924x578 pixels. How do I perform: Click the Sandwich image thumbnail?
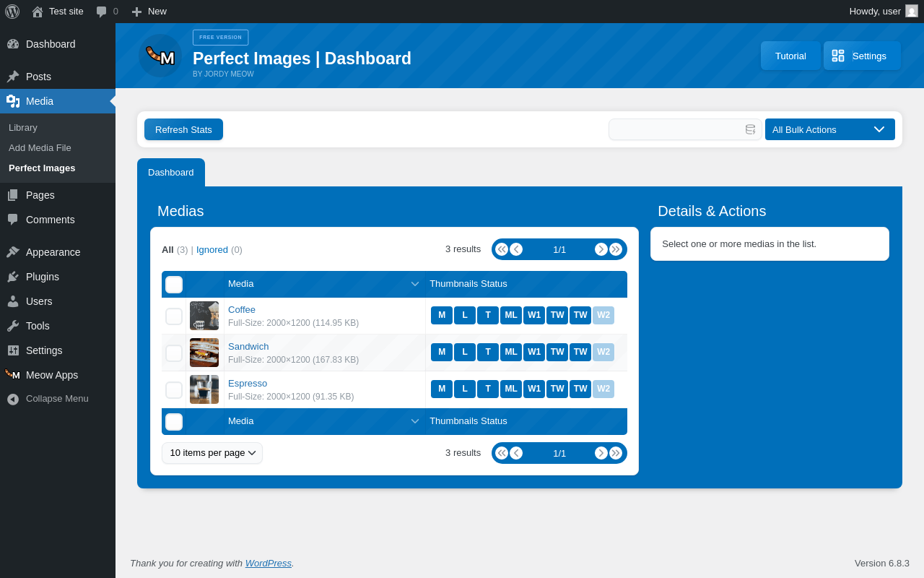coord(204,353)
